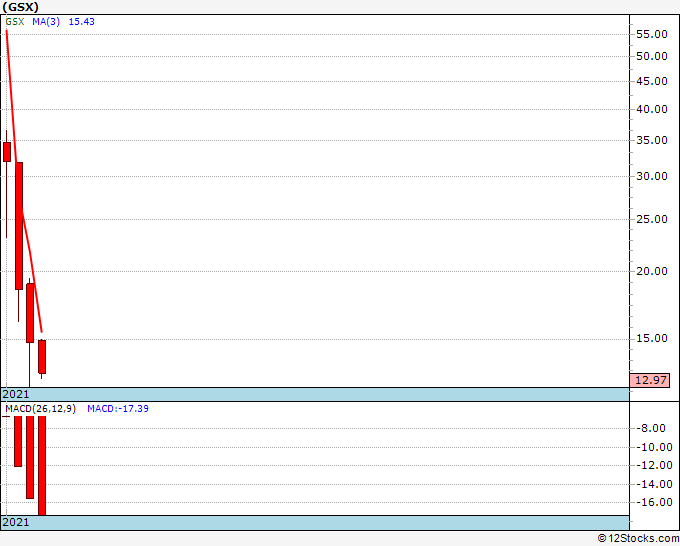Click the tall second candlestick body
Image resolution: width=680 pixels, height=546 pixels.
(19, 226)
